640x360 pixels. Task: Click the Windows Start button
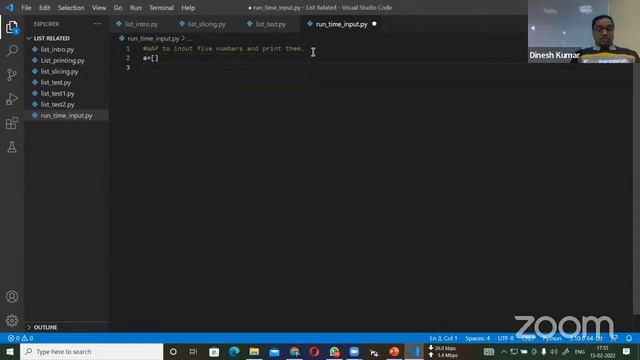(x=10, y=351)
